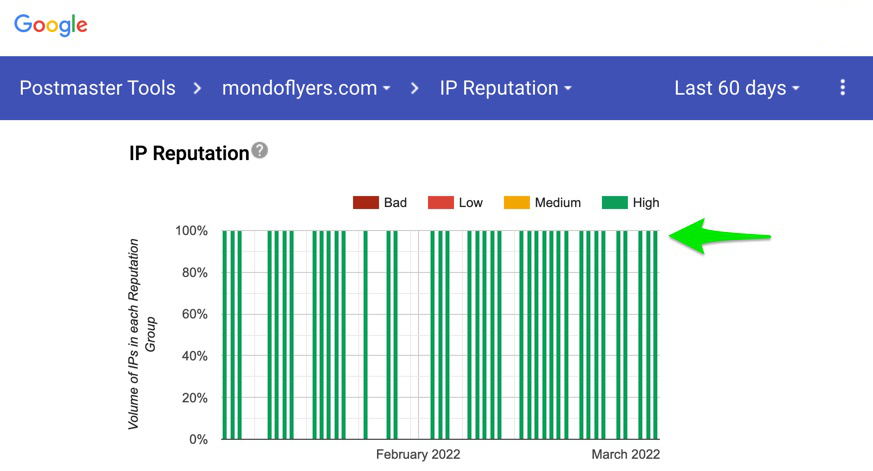
Task: Click the isolated single green bar in the chart
Action: 366,335
